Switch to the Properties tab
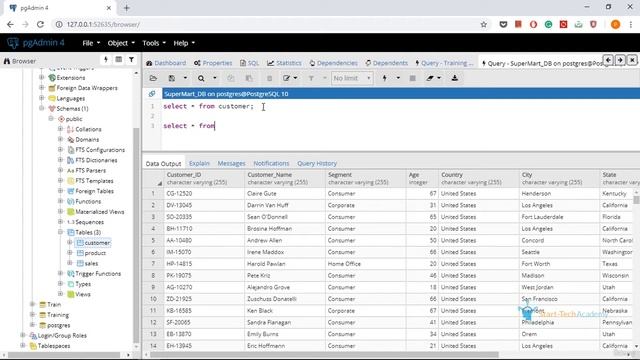The height and width of the screenshot is (360, 640). pyautogui.click(x=213, y=63)
